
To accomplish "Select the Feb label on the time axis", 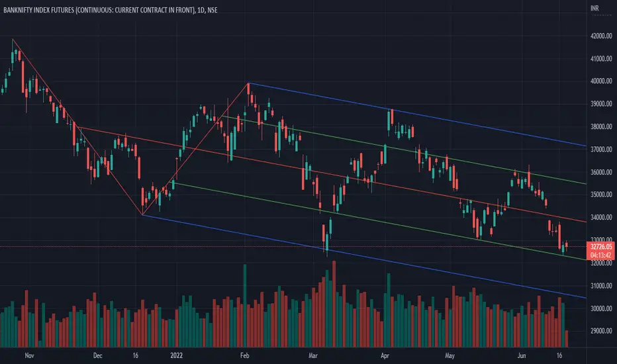I will (x=244, y=355).
